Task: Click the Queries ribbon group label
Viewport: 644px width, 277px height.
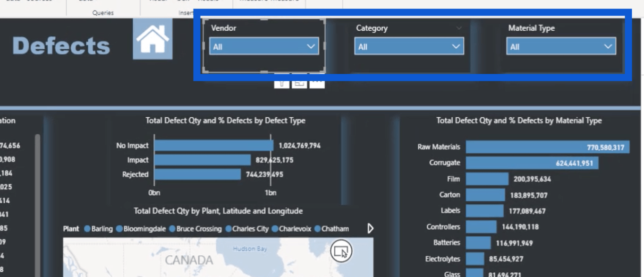Action: coord(103,13)
